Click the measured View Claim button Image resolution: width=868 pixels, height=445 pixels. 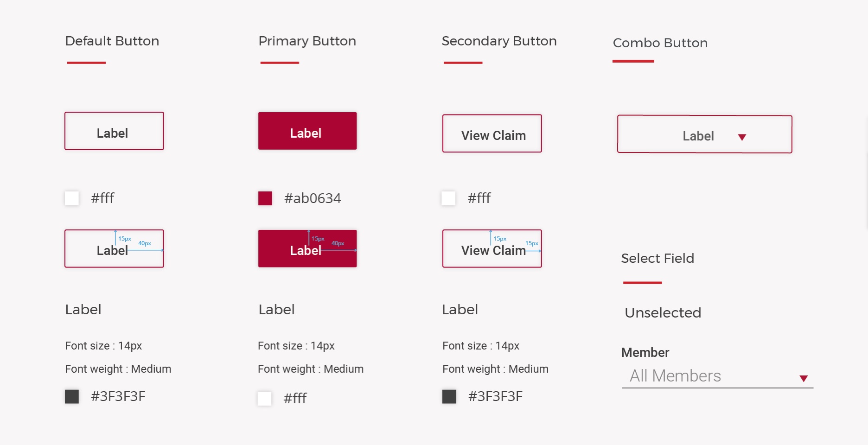[x=492, y=248]
